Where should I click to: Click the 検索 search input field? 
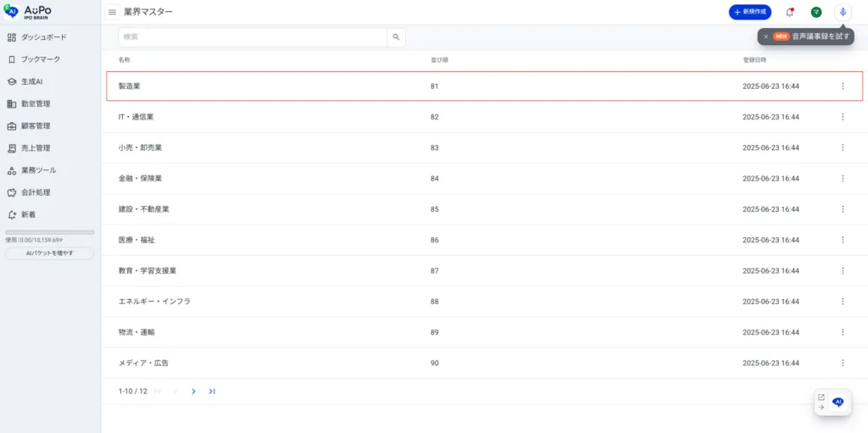point(253,37)
